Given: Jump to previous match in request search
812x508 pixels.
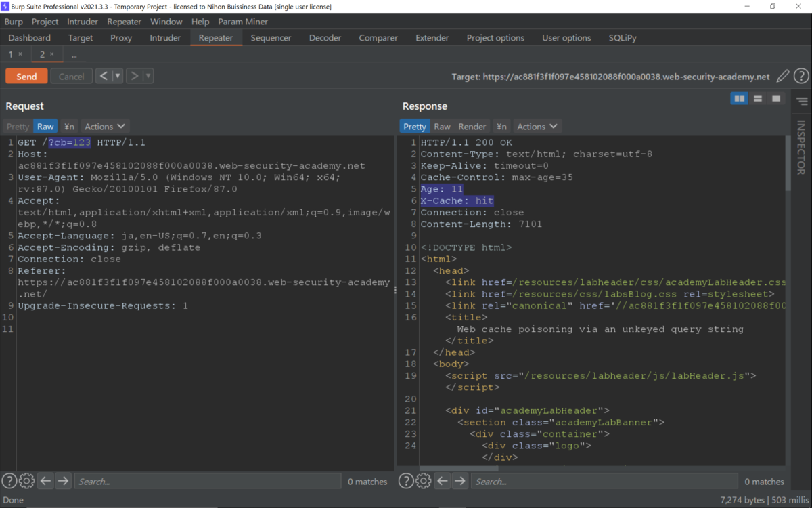Looking at the screenshot, I should (45, 481).
